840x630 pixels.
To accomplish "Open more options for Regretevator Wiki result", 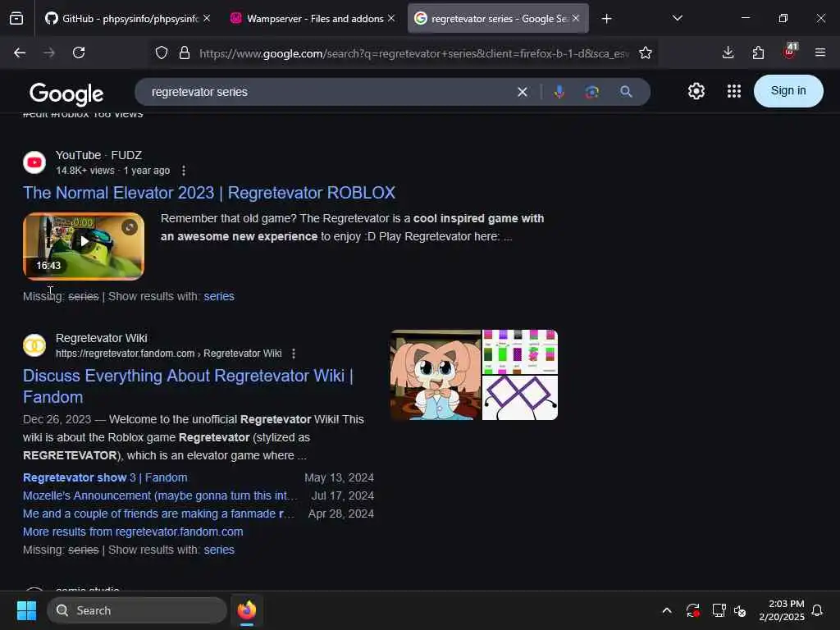I will coord(294,354).
